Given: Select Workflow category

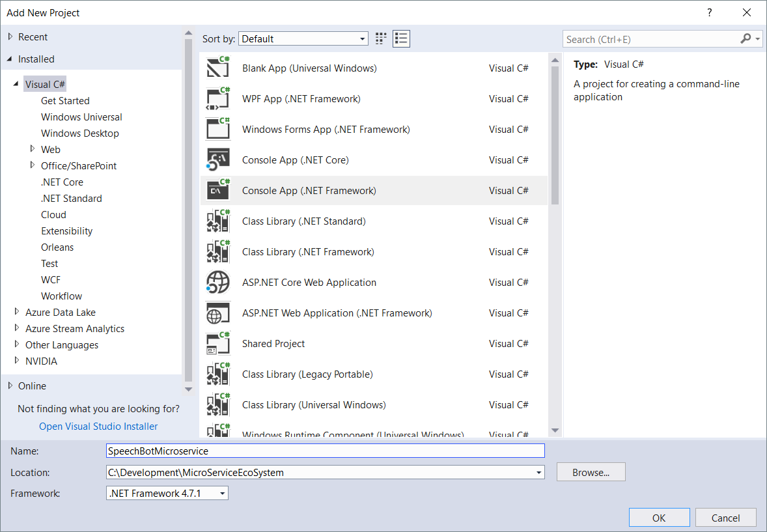Looking at the screenshot, I should click(x=61, y=296).
